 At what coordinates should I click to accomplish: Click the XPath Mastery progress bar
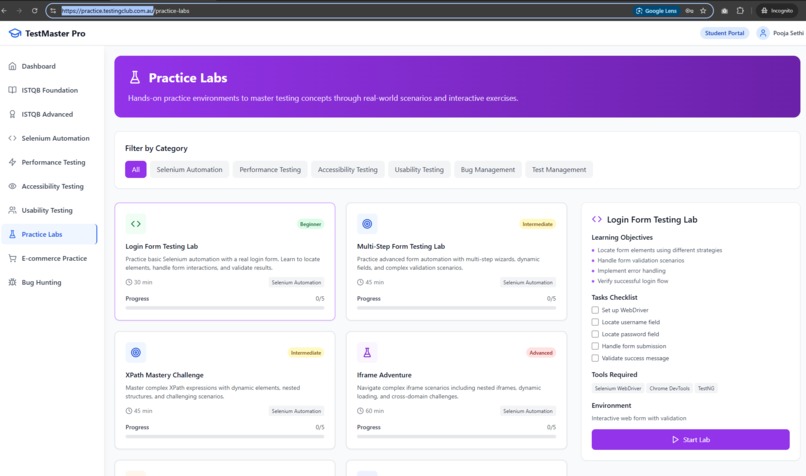(x=225, y=436)
